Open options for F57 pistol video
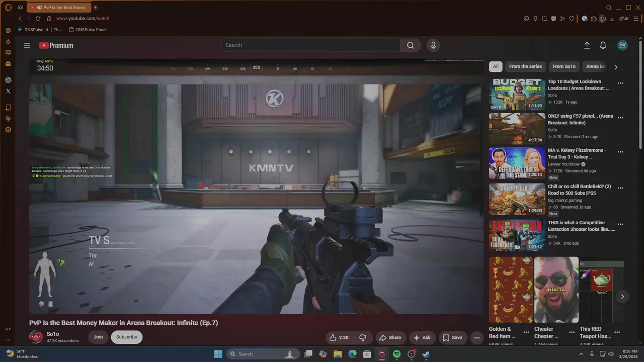Viewport: 644px width, 362px height. click(620, 118)
